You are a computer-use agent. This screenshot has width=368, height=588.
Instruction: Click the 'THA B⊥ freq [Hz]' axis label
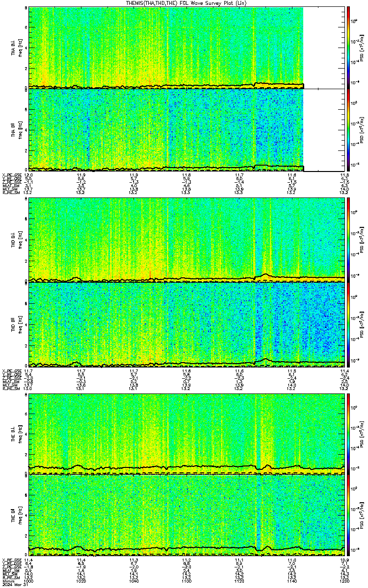pos(17,48)
